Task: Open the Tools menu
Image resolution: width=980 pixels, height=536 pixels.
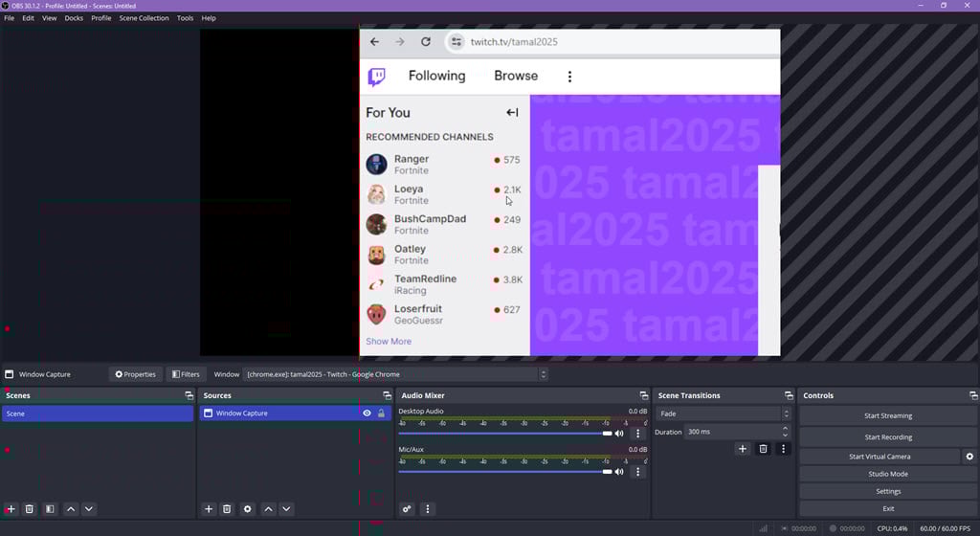Action: (x=185, y=18)
